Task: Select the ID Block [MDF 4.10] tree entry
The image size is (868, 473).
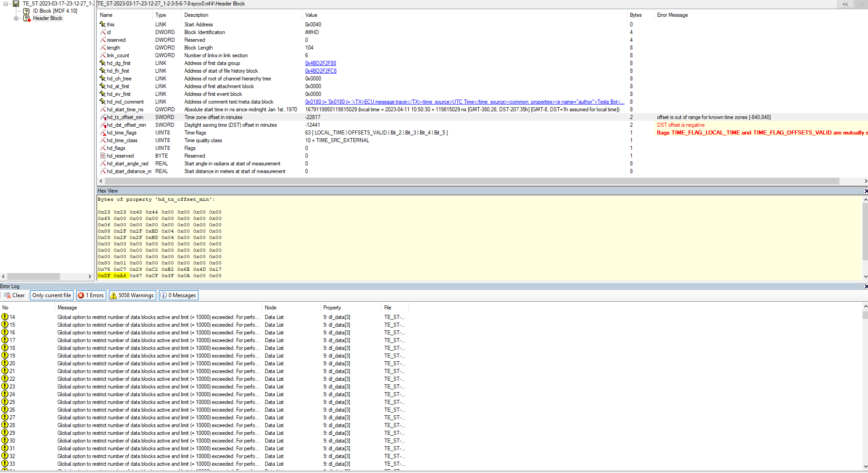Action: [x=53, y=10]
